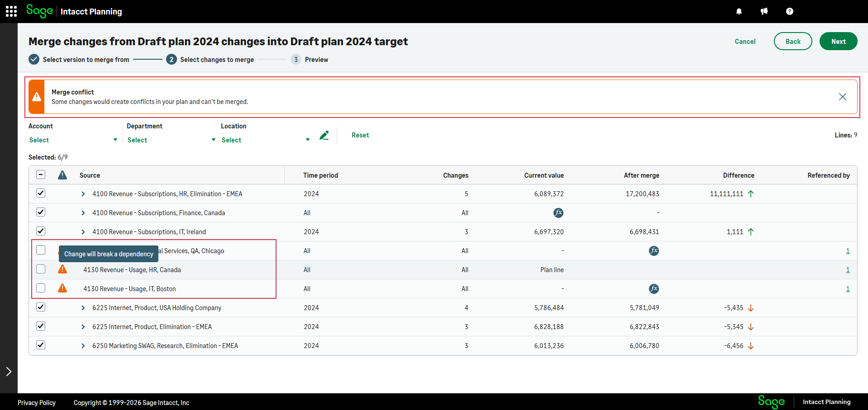Viewport: 868px width, 410px height.
Task: Click formula icon in QA, Chicago row
Action: 654,251
